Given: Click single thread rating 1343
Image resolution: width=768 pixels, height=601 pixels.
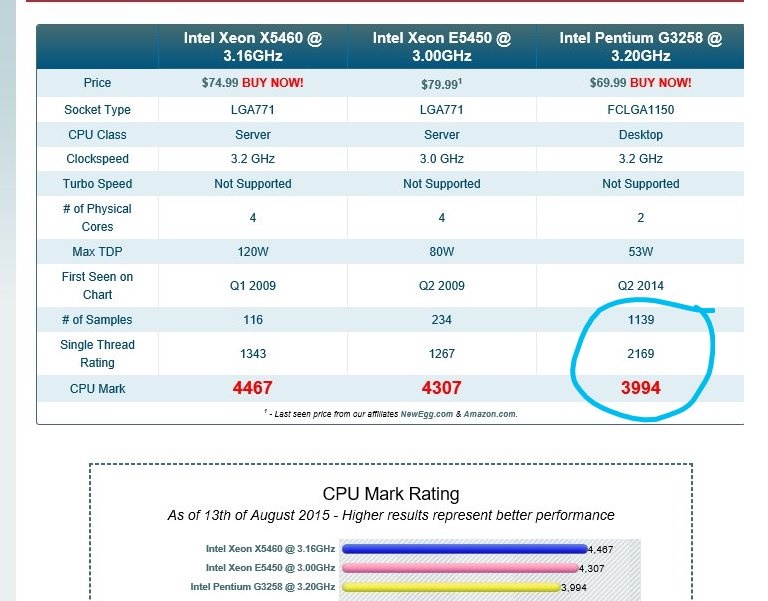Looking at the screenshot, I should 253,354.
